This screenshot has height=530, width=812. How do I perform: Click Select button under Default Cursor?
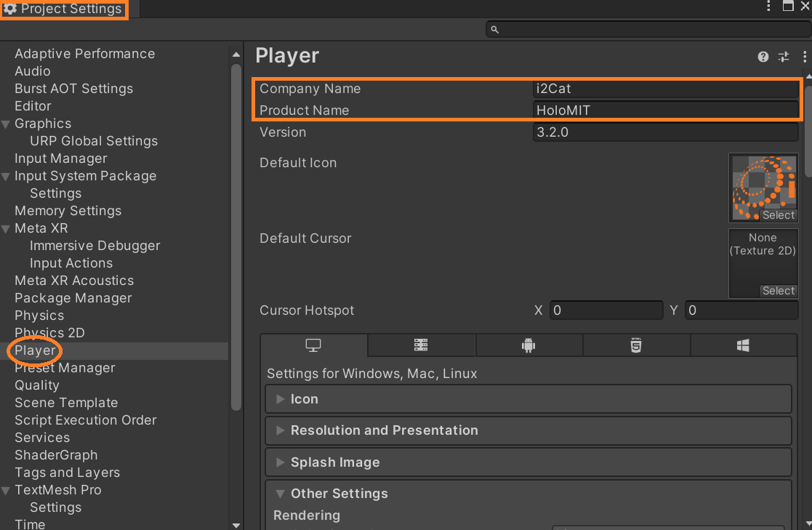(x=778, y=291)
